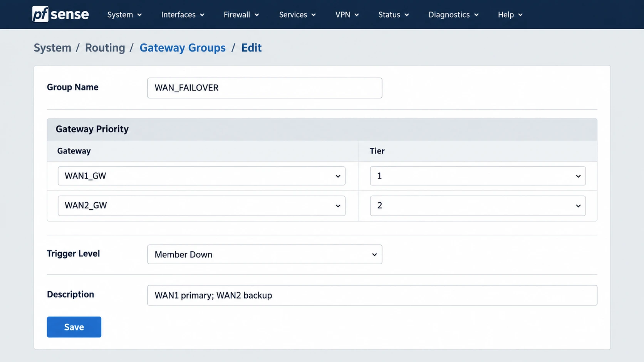The height and width of the screenshot is (362, 644).
Task: Open the Help menu
Action: tap(510, 15)
